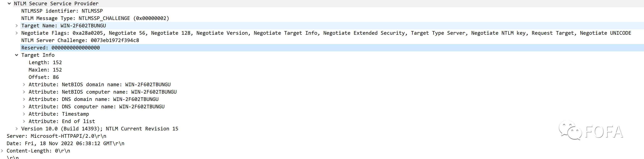Select the NTLMSSP identifier line
Screen dimensions: 644x159
pyautogui.click(x=62, y=11)
